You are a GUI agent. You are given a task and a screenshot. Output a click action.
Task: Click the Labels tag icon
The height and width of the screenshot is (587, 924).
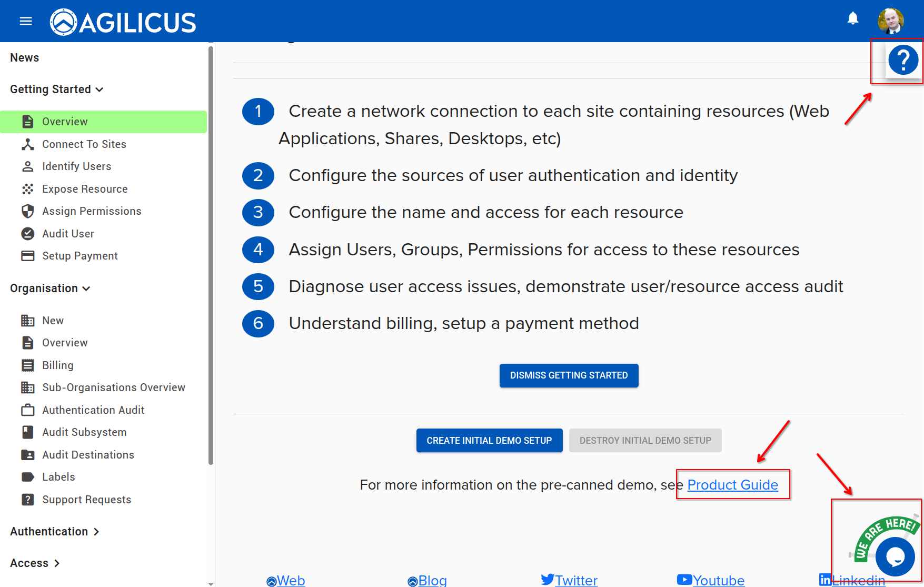(28, 477)
